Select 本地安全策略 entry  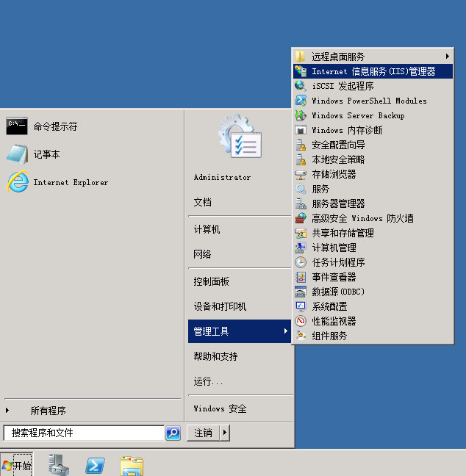373,159
